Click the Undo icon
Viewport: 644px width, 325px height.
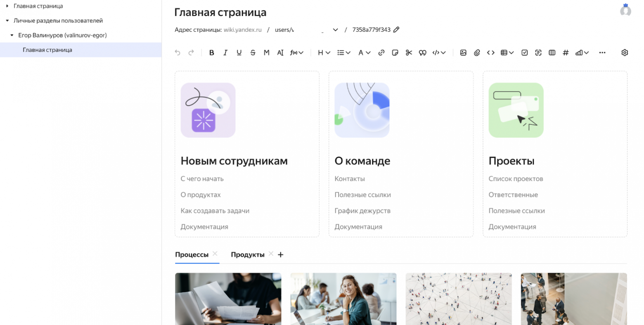(178, 52)
